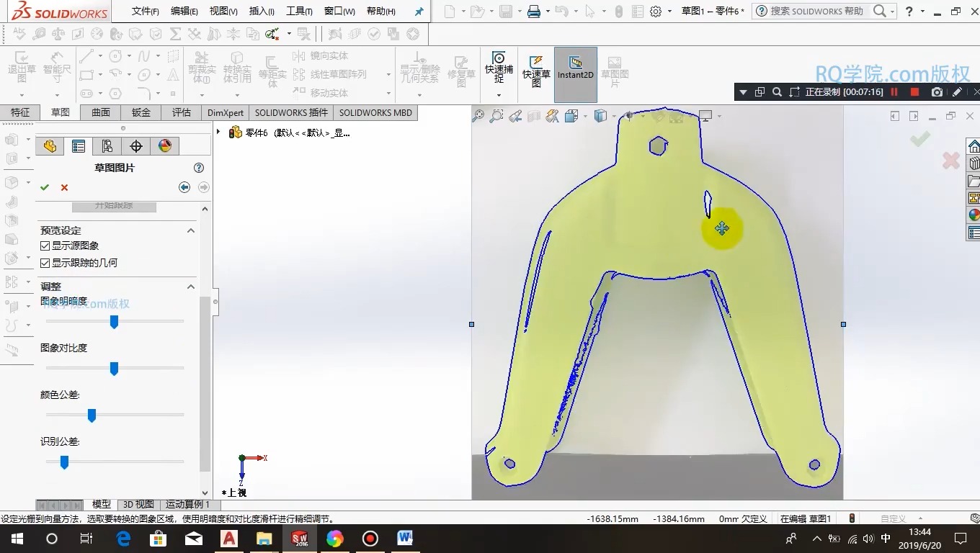Image resolution: width=980 pixels, height=553 pixels.
Task: Collapse the 调整 section header
Action: click(x=190, y=286)
